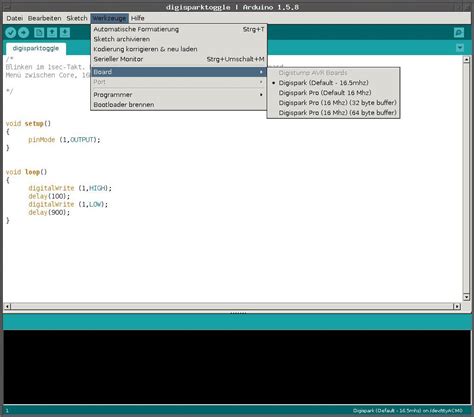Open a sketch with the Open icon
Viewport: 474px width, 417px height.
(52, 32)
